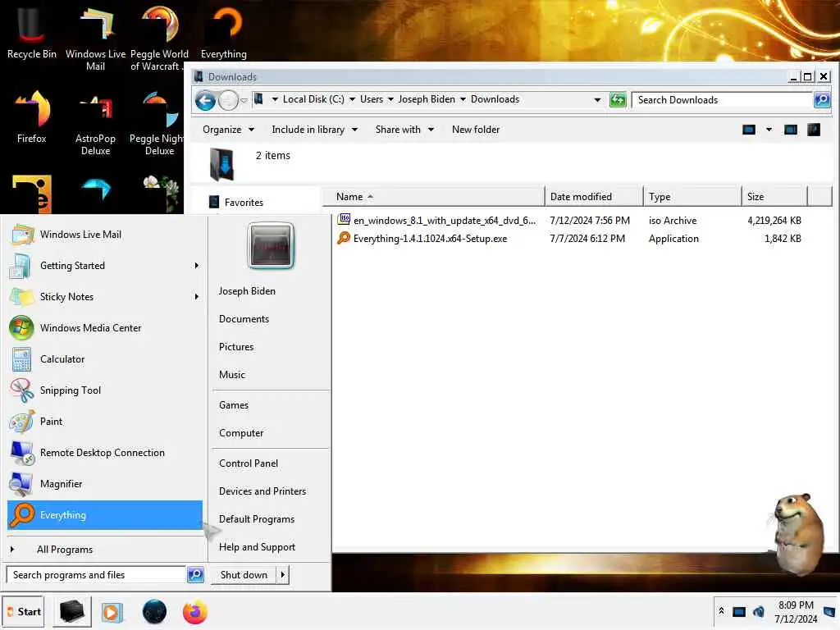
Task: Open Calculator from Start menu
Action: [105, 359]
